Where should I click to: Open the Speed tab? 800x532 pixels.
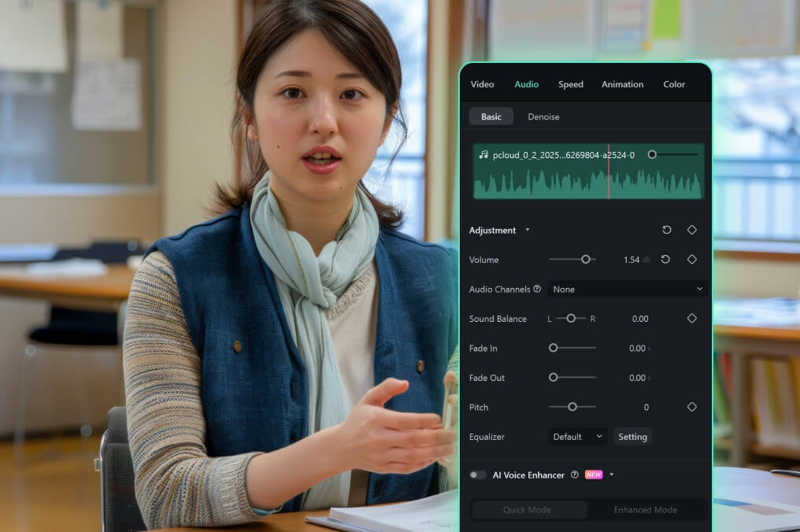point(570,84)
